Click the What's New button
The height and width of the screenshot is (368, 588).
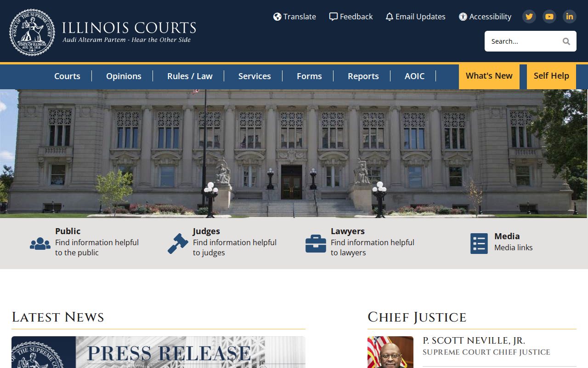[489, 76]
